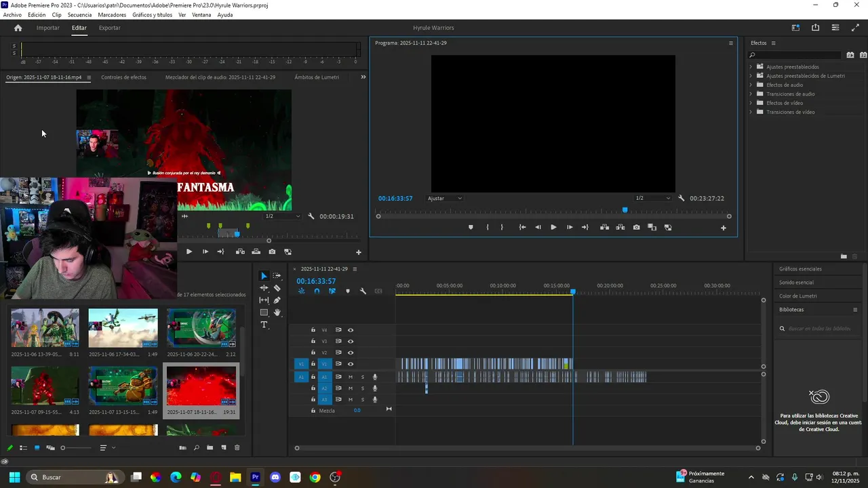Step forward one frame in Program monitor
The height and width of the screenshot is (488, 868).
(569, 228)
